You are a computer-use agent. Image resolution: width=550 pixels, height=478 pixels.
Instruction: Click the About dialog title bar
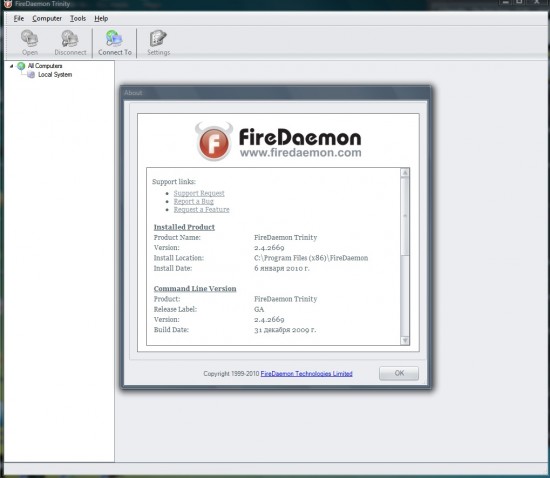click(x=276, y=93)
